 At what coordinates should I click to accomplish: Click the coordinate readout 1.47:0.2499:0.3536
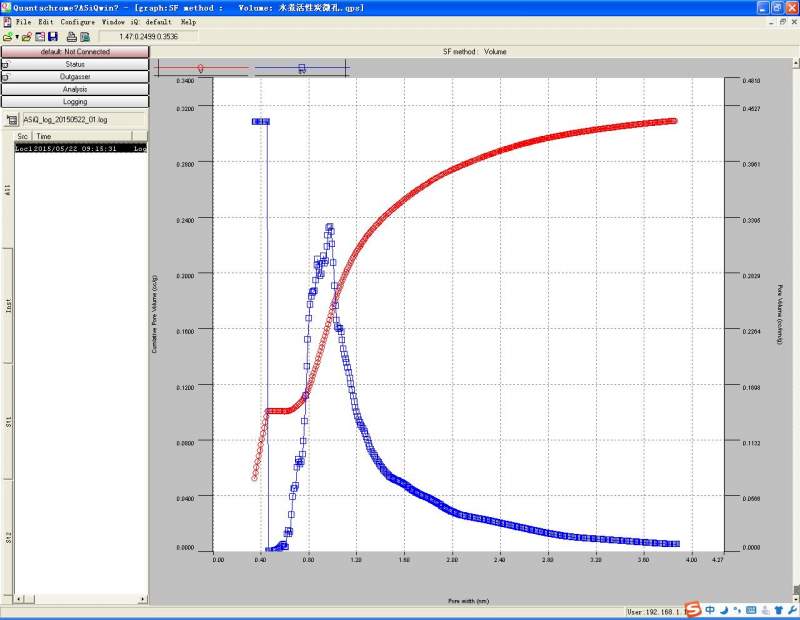point(148,37)
